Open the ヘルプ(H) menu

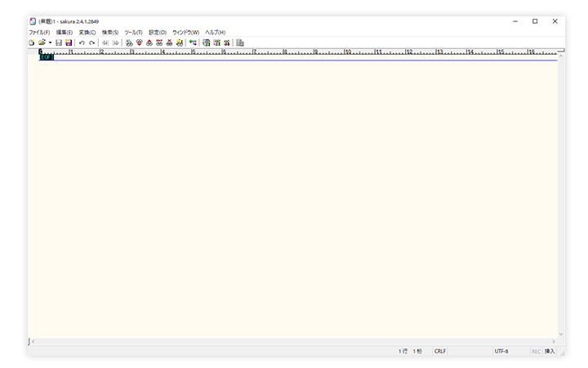click(215, 32)
